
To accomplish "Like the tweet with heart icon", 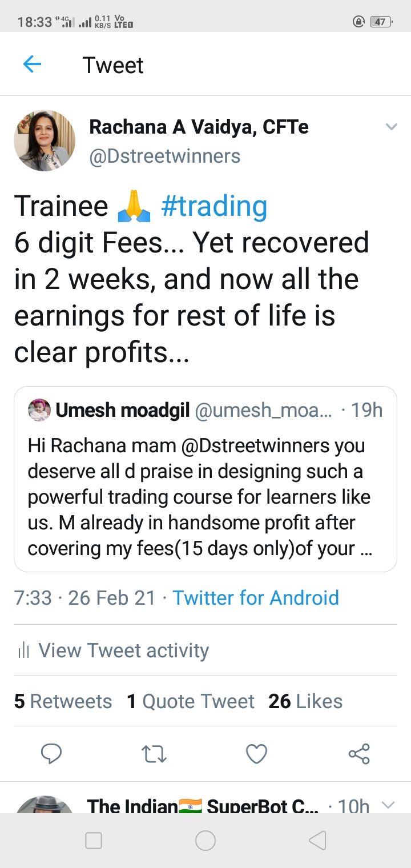I will coord(256,754).
